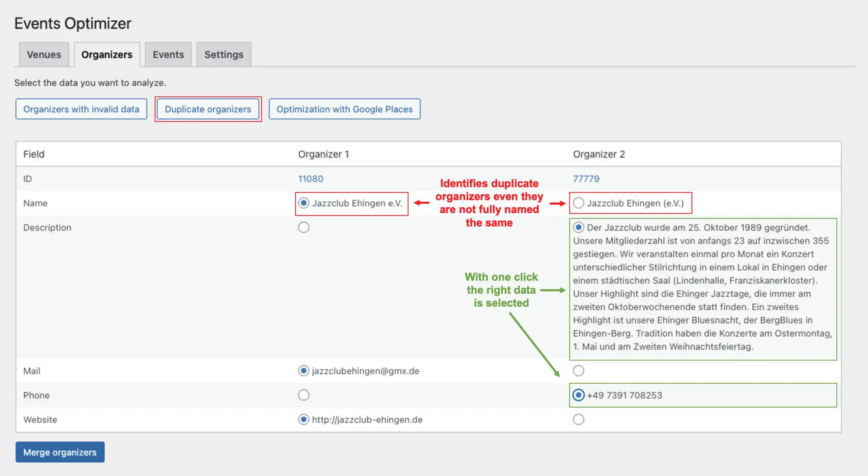This screenshot has height=476, width=868.
Task: Click the Phone field label
Action: [x=37, y=395]
